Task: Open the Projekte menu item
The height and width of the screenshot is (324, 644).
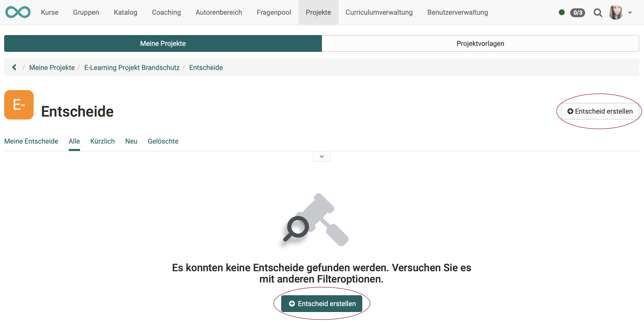Action: (x=318, y=12)
